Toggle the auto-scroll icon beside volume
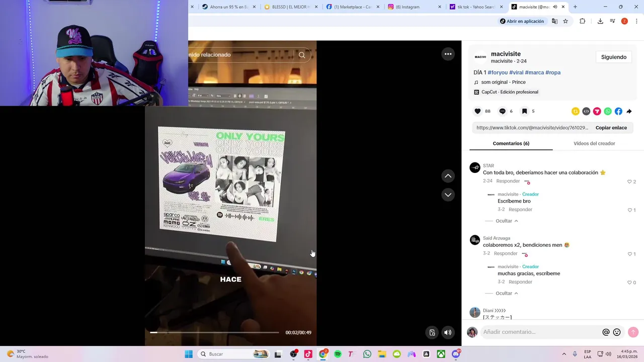The width and height of the screenshot is (644, 362). coord(432,332)
